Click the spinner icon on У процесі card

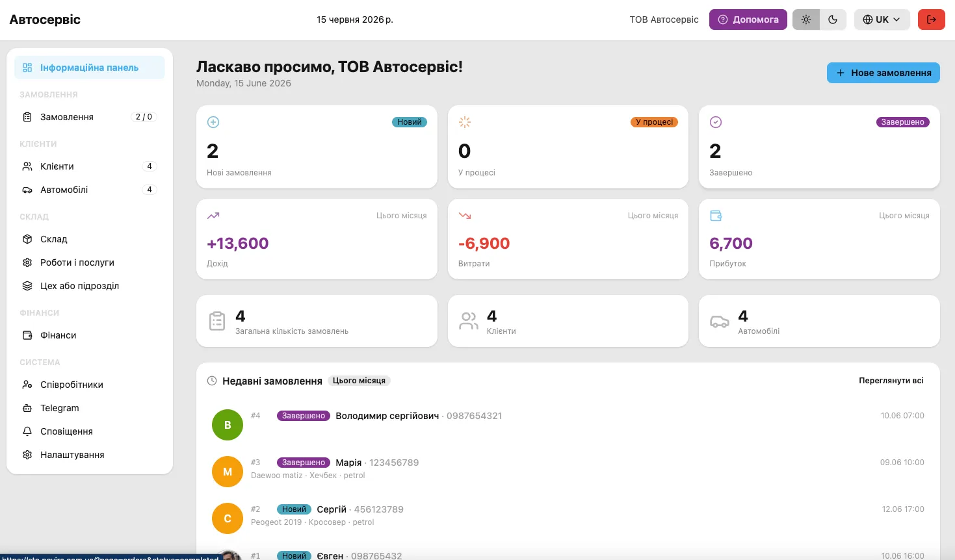coord(465,122)
